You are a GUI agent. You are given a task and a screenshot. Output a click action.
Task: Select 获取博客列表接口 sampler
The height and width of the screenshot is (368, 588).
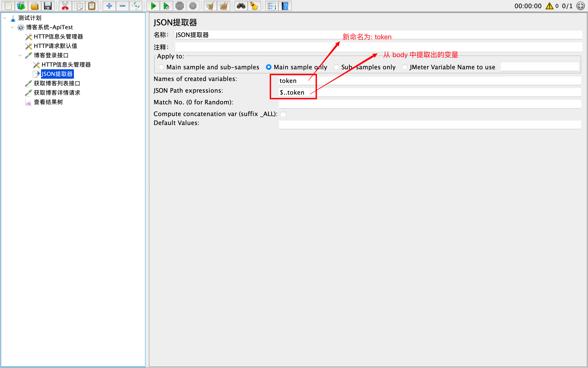(x=57, y=83)
